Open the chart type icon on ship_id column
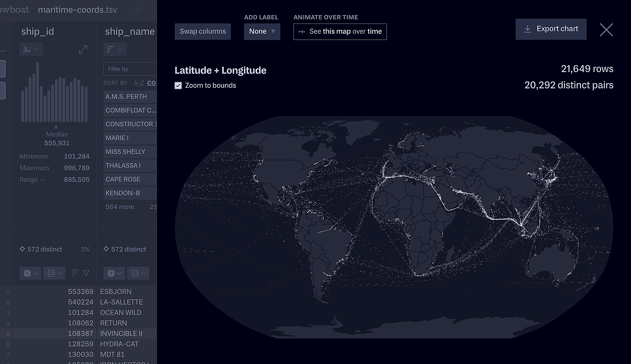 pyautogui.click(x=27, y=49)
